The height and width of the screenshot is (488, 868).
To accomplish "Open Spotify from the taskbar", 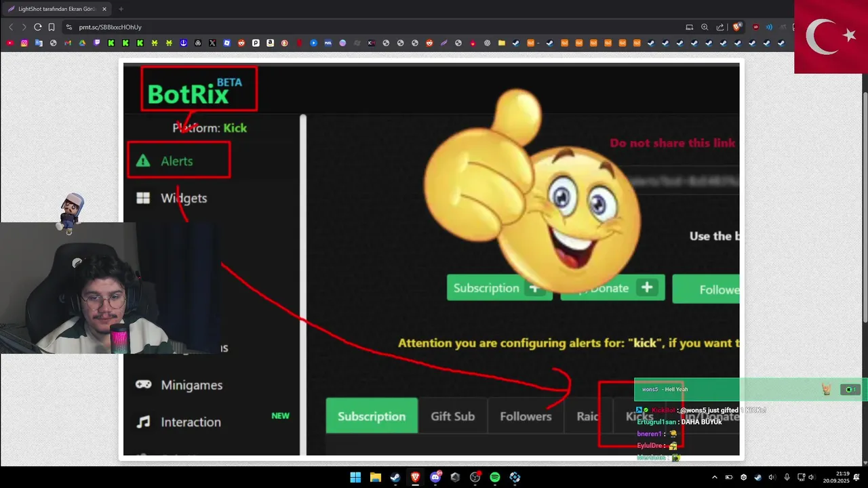I will click(x=495, y=477).
